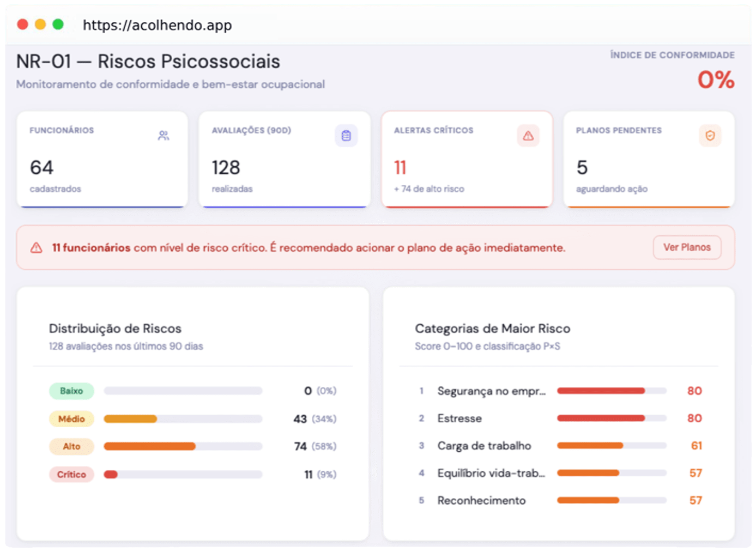Click the alert triangle icon in the red banner
This screenshot has height=558, width=756.
coord(37,248)
